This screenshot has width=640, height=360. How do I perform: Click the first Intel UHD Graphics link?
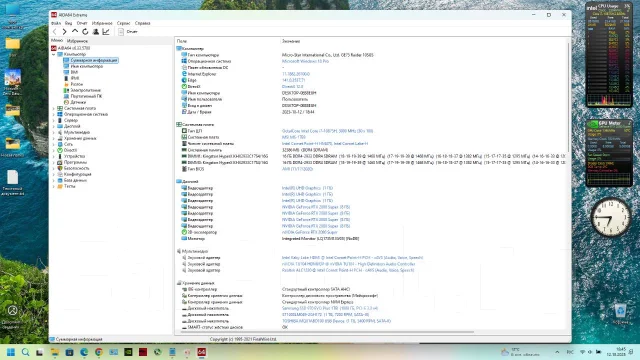(x=307, y=188)
